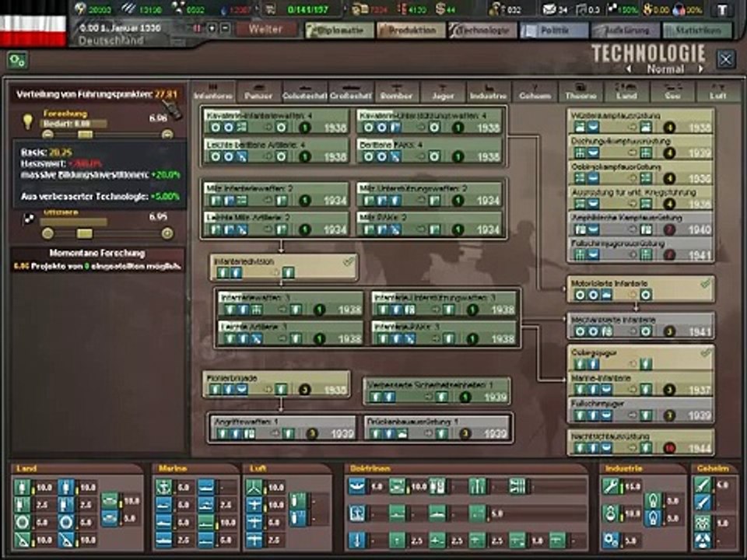Click the nuclear radiation icon in Geheim panel
Viewport: 747px width, 560px height.
pos(703,540)
